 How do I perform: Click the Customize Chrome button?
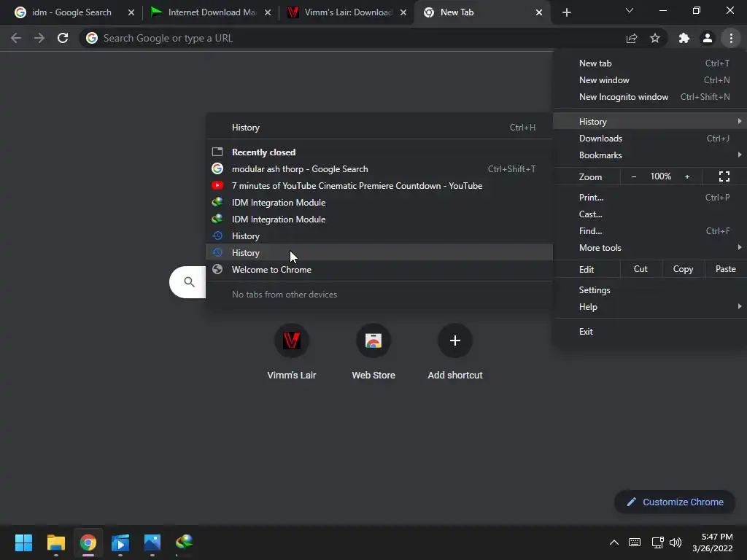(x=675, y=502)
